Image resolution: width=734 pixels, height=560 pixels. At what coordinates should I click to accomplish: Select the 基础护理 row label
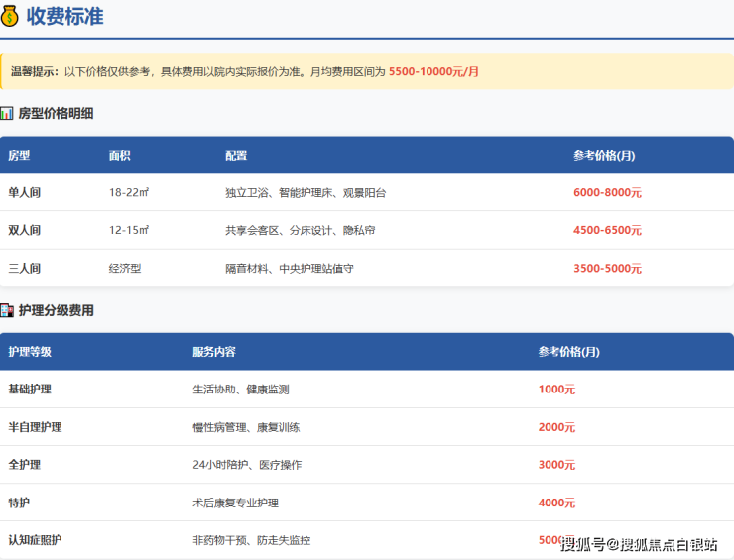(x=30, y=390)
